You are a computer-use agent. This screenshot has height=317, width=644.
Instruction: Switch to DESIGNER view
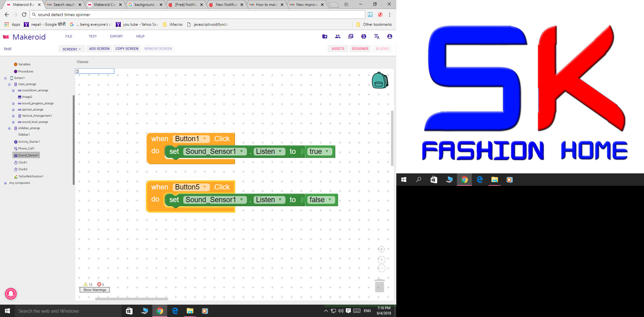(360, 49)
